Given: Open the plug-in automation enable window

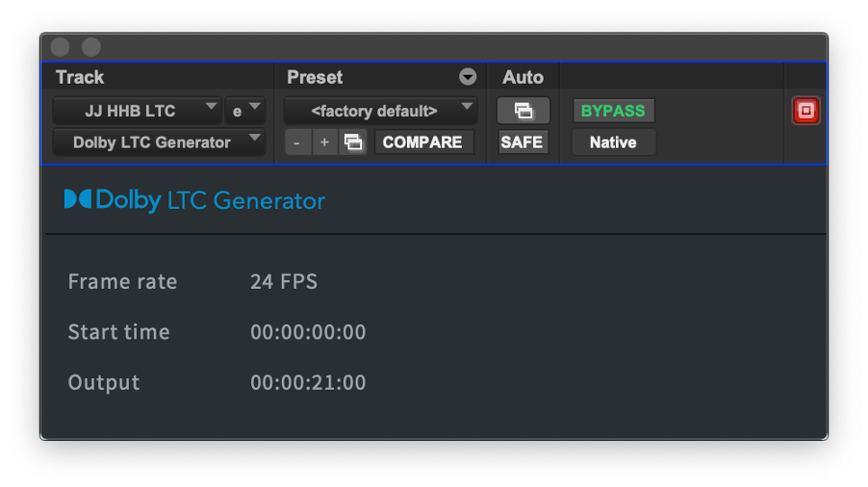Looking at the screenshot, I should tap(523, 111).
